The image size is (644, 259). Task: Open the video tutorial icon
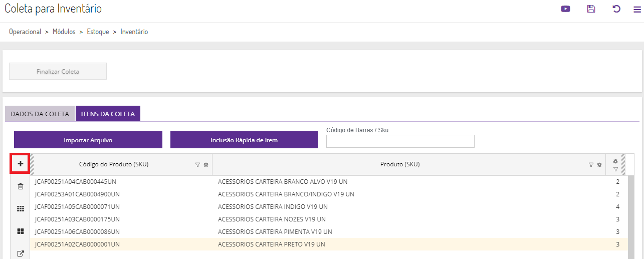coord(565,9)
